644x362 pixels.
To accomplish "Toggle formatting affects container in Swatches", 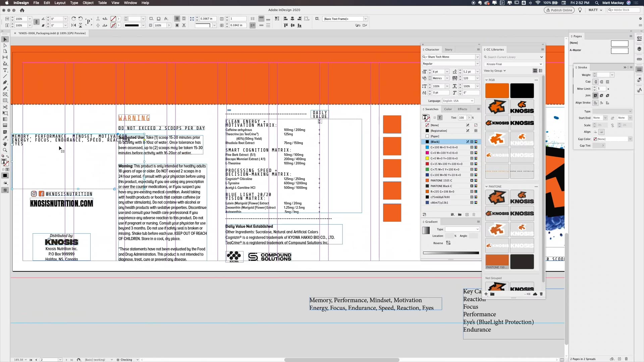I will [435, 118].
